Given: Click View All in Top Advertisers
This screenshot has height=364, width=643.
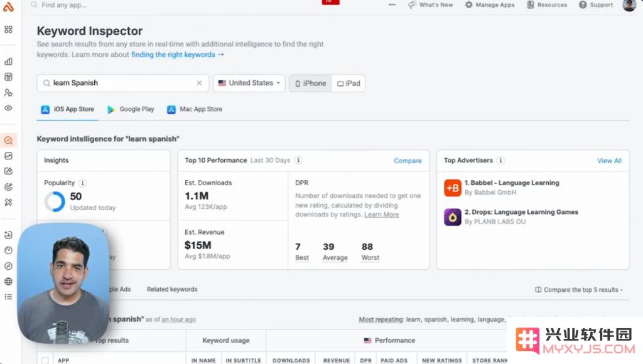Looking at the screenshot, I should tap(609, 161).
